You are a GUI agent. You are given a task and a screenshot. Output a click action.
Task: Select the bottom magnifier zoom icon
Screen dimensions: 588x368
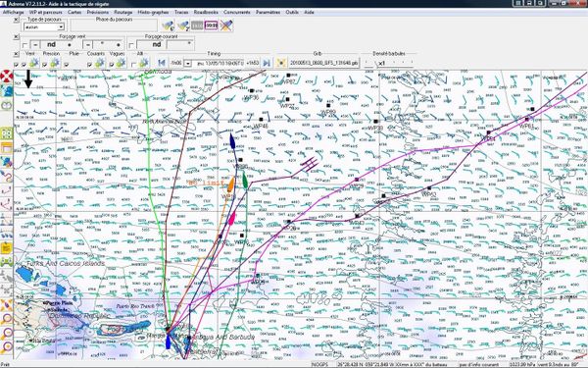pos(7,347)
